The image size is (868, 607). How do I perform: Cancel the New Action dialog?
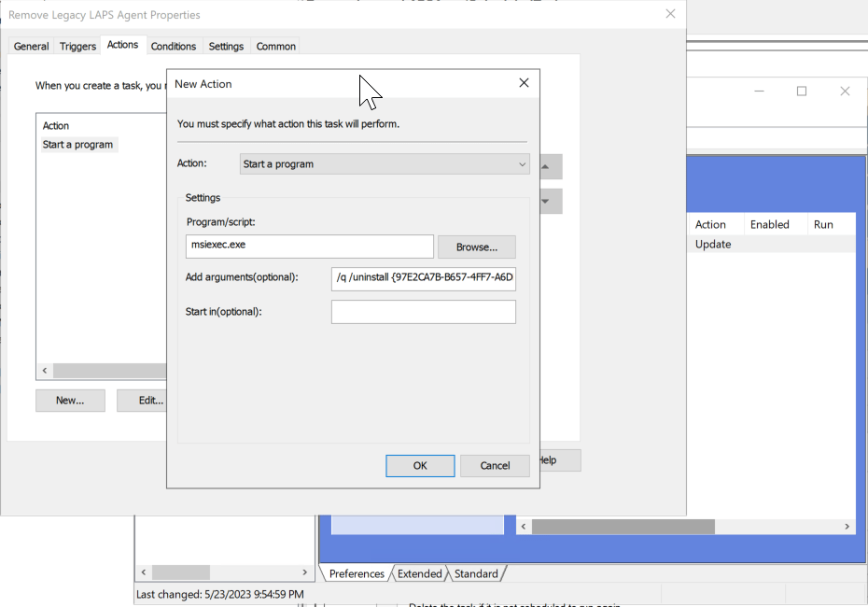pyautogui.click(x=495, y=466)
